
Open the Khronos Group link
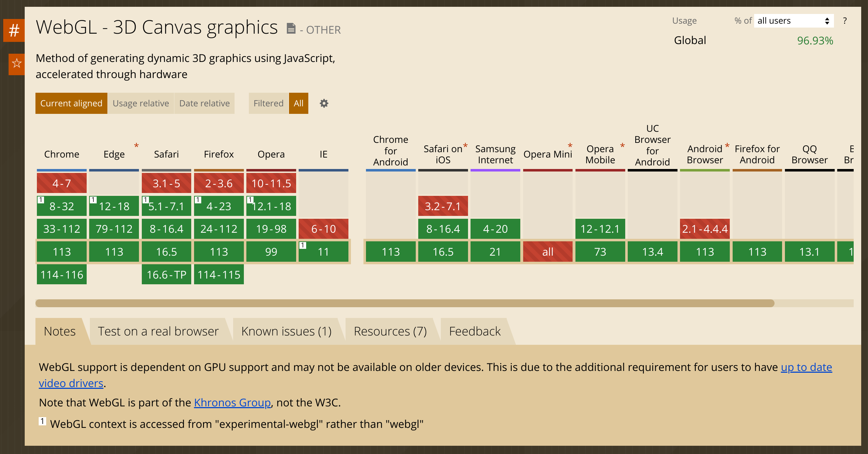click(x=232, y=403)
